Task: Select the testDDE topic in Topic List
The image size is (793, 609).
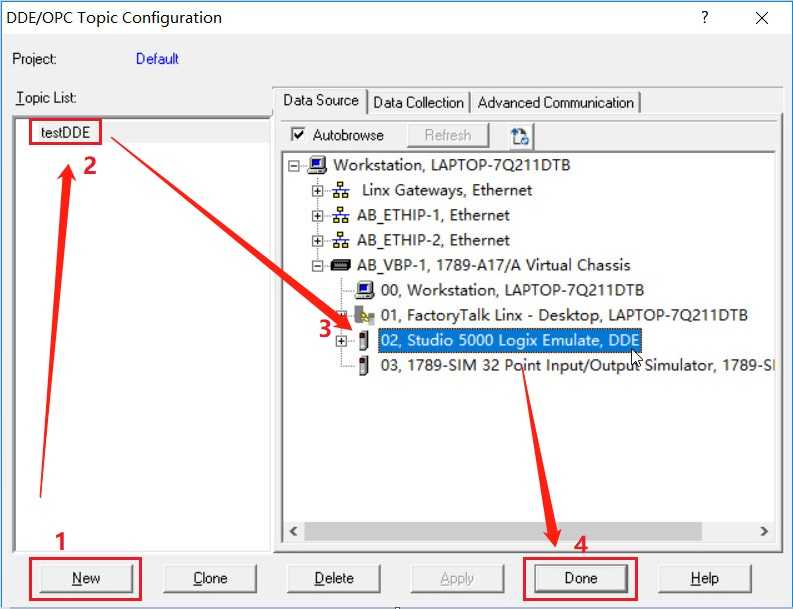Action: pyautogui.click(x=65, y=133)
